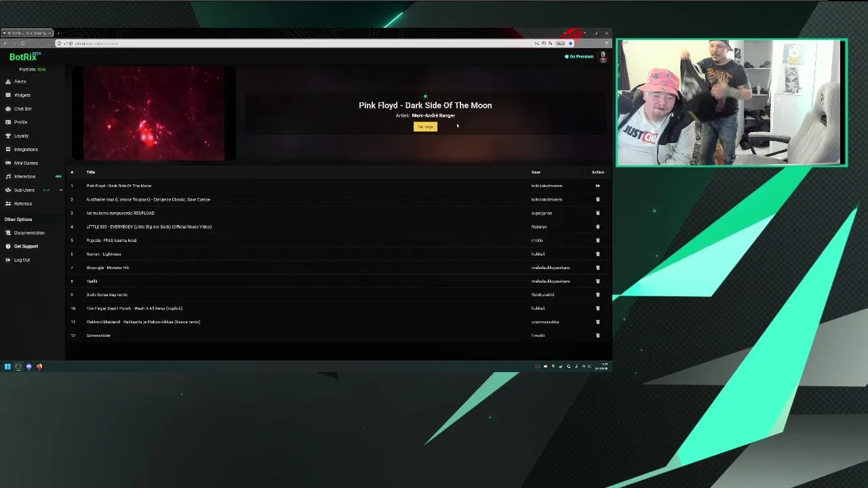Delete the Five Finger Death Punch request

point(597,308)
